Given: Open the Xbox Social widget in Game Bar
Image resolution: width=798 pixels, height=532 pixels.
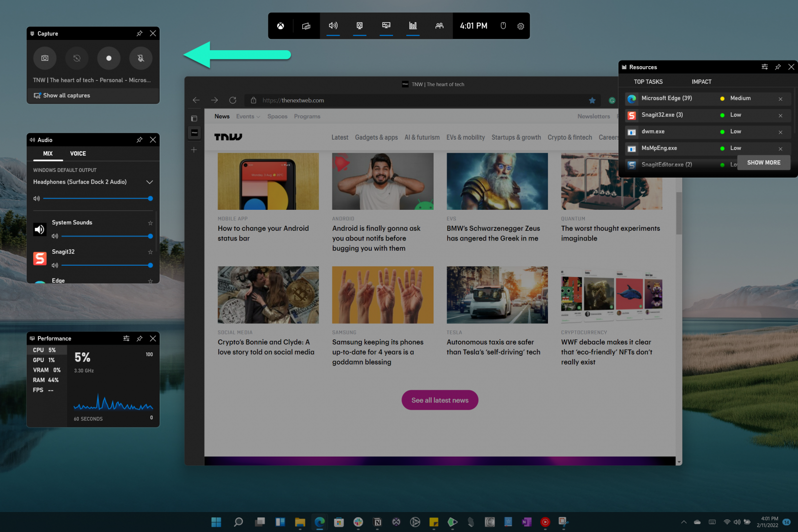Looking at the screenshot, I should (x=439, y=26).
